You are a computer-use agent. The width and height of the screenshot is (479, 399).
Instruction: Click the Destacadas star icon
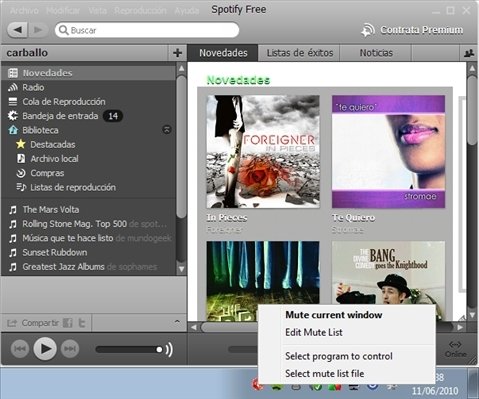point(21,144)
